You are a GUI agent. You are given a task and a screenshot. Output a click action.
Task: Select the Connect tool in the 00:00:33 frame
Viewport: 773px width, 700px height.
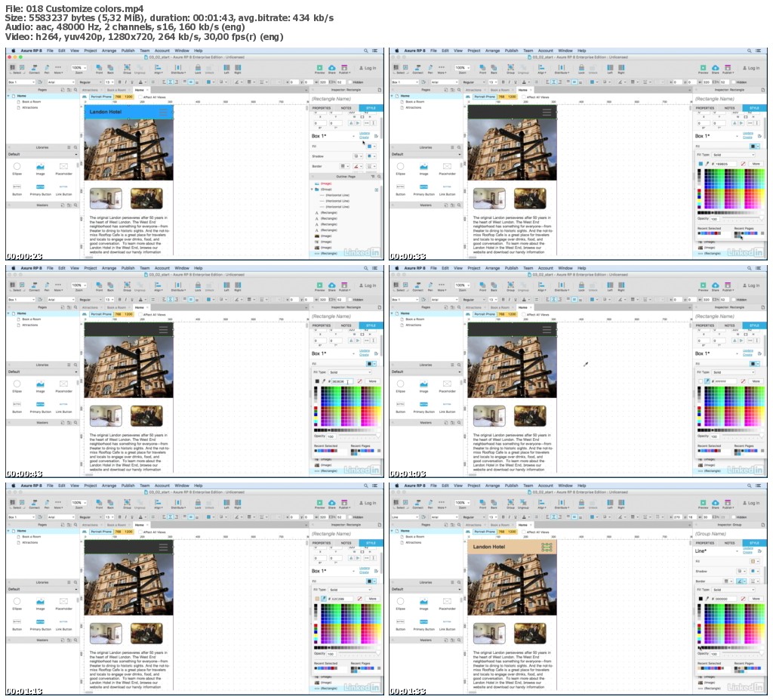pyautogui.click(x=417, y=68)
